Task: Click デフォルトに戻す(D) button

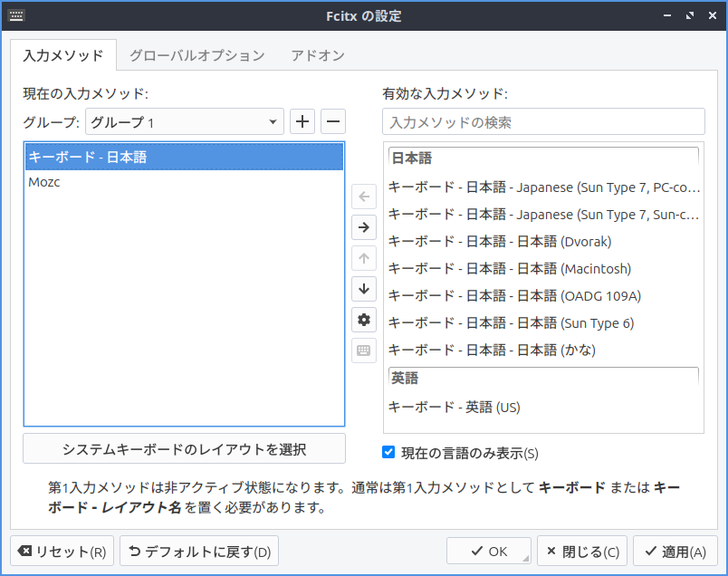Action: click(199, 551)
